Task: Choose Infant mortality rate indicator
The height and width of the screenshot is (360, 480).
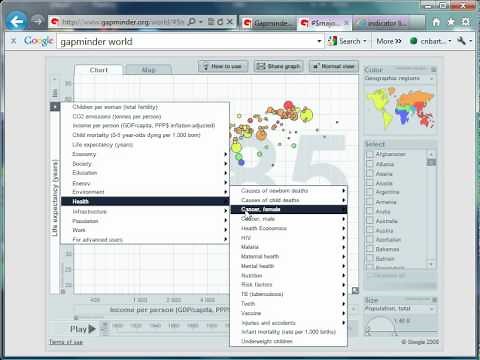Action: coord(289,332)
